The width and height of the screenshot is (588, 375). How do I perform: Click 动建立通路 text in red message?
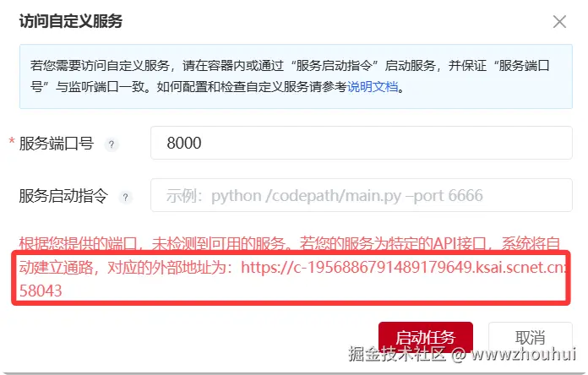57,268
